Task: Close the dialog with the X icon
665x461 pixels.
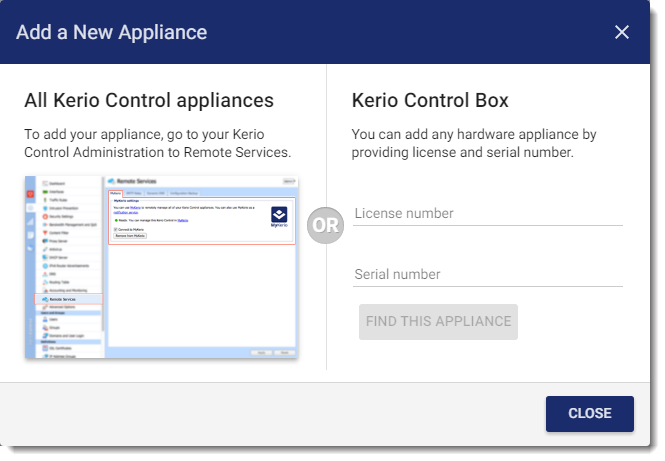Action: (621, 32)
